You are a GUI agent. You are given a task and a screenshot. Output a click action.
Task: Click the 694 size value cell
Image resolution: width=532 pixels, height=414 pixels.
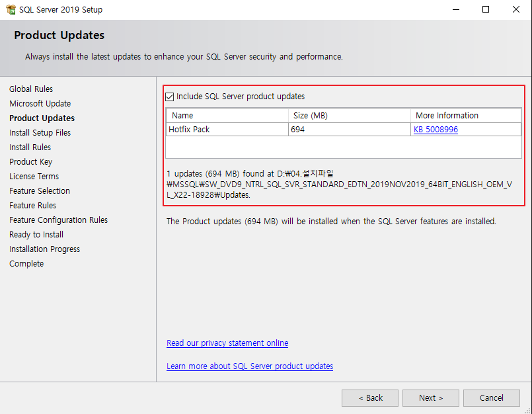point(350,130)
